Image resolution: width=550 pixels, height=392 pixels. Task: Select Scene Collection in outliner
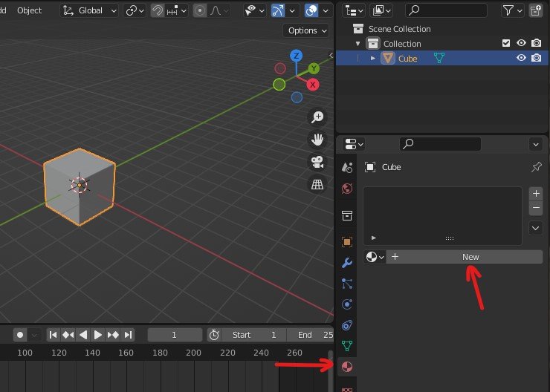399,29
